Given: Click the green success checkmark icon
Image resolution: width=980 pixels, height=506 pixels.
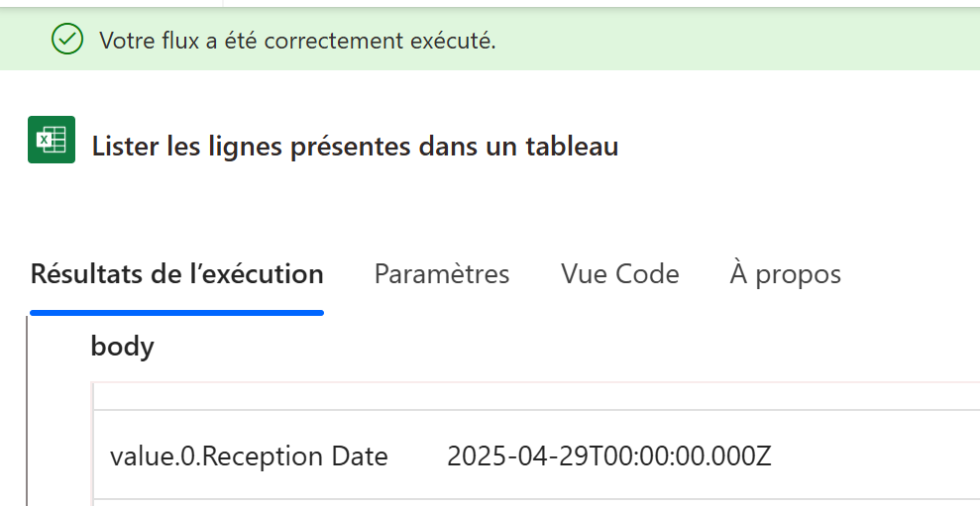Looking at the screenshot, I should [x=66, y=39].
